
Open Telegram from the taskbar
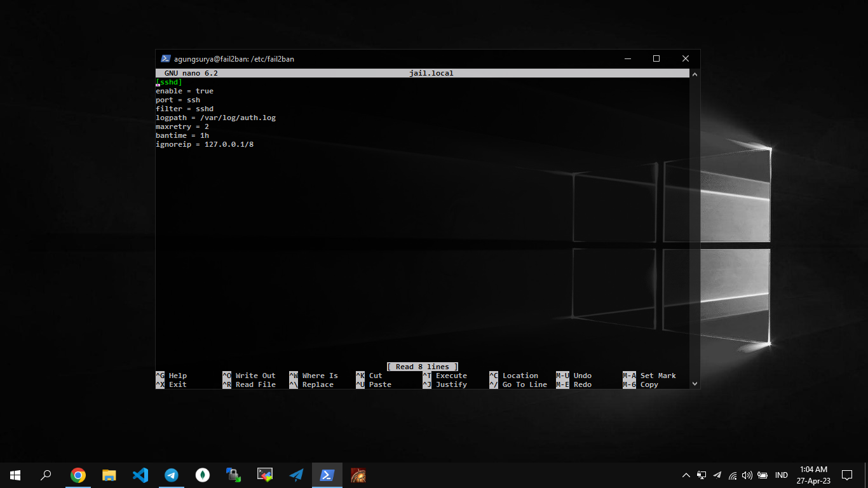pos(171,475)
